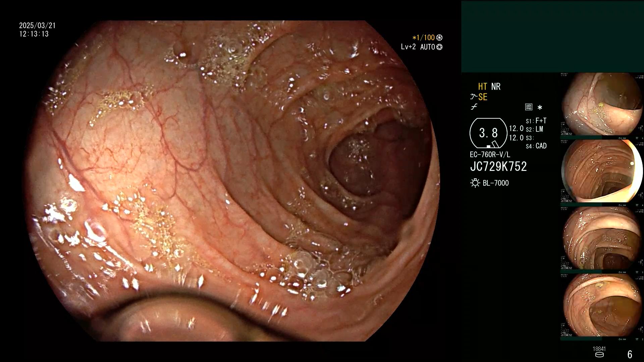Image resolution: width=644 pixels, height=362 pixels.
Task: Click the *1/100 shutter speed value
Action: (x=423, y=38)
